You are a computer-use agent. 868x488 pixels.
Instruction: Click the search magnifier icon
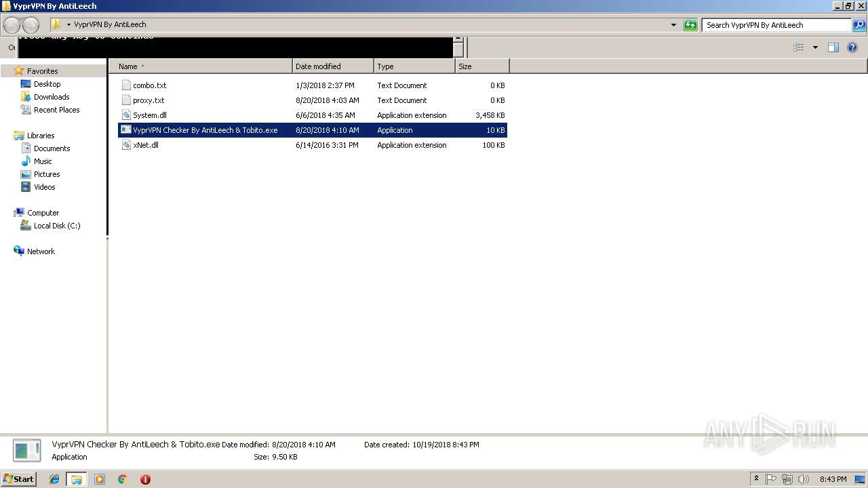point(859,25)
